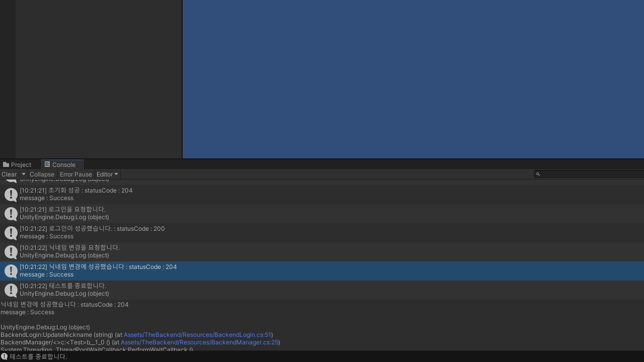Click info icon of '로그인을 요청합니다' log

click(x=11, y=214)
